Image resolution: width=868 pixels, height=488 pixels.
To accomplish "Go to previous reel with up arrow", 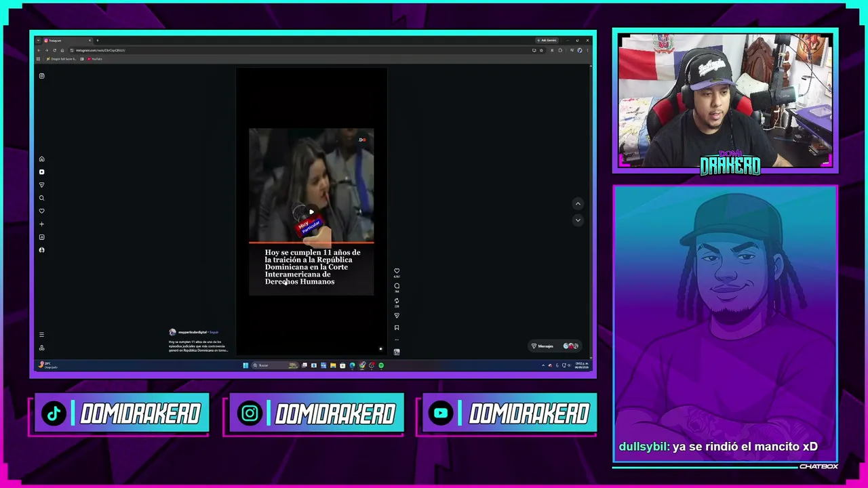I will click(x=578, y=203).
